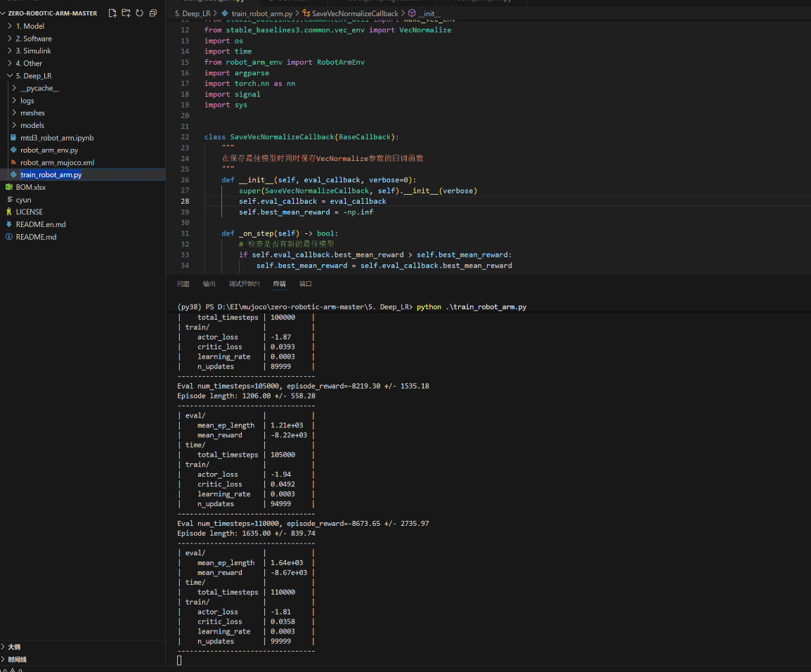The width and height of the screenshot is (811, 672).
Task: Click 'Eval num_timesteps=105000' terminal line
Action: (x=303, y=386)
